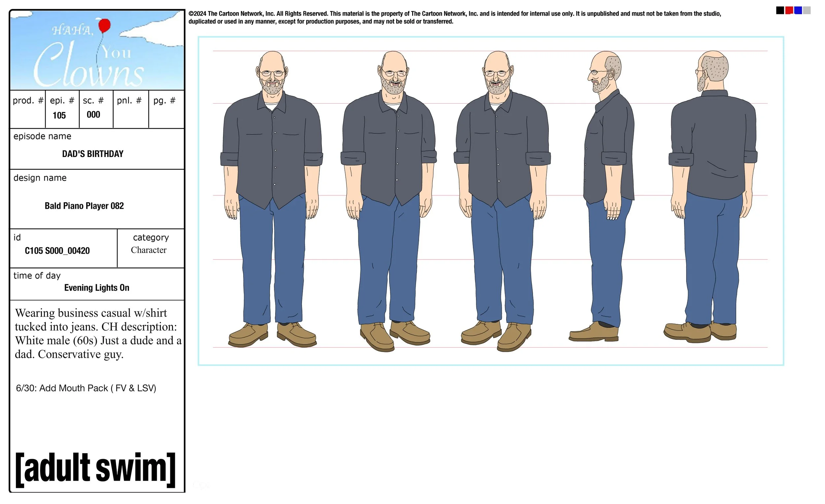Click the Add Mouth Pack note
825x504 pixels.
[x=86, y=388]
